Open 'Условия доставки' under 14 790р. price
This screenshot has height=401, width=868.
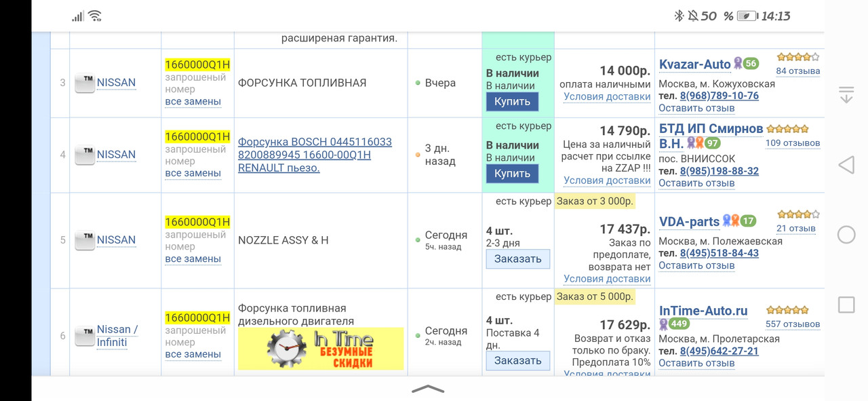(x=607, y=180)
